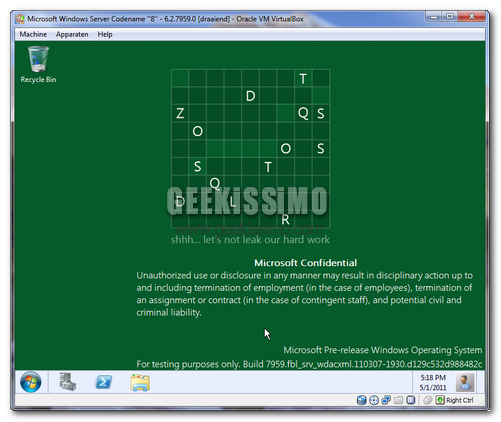Image resolution: width=501 pixels, height=422 pixels.
Task: Click the VirtualBox hard disk activity indicator
Action: pos(361,400)
